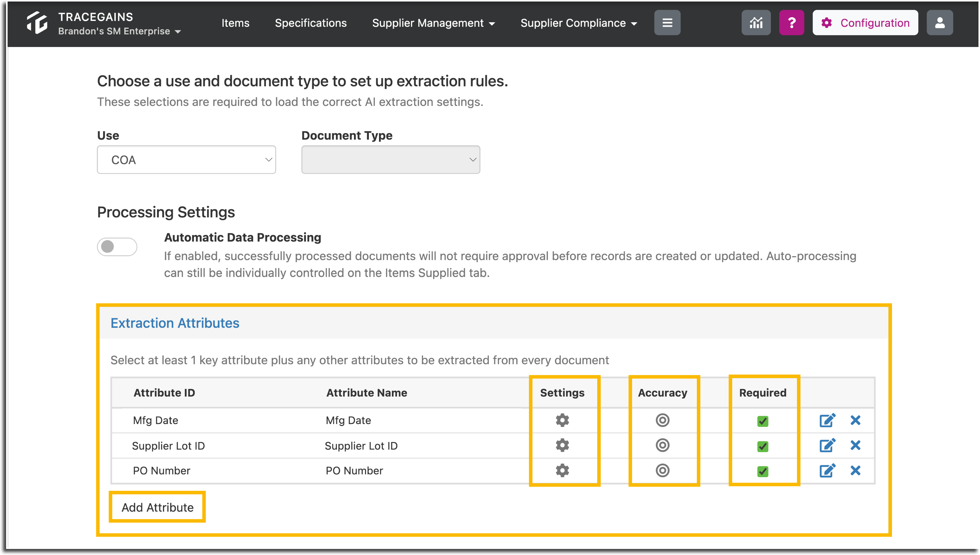Open settings gear for PO Number
This screenshot has width=980, height=555.
[562, 470]
